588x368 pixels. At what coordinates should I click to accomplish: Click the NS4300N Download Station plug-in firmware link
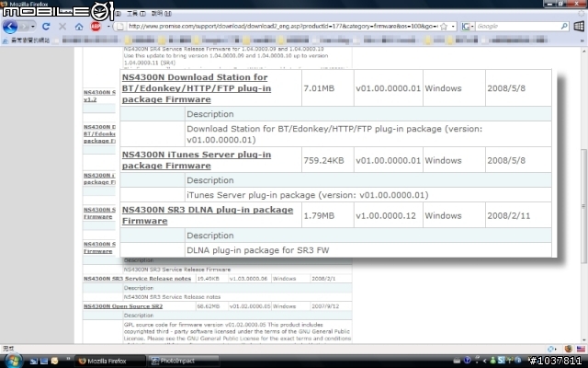point(197,88)
